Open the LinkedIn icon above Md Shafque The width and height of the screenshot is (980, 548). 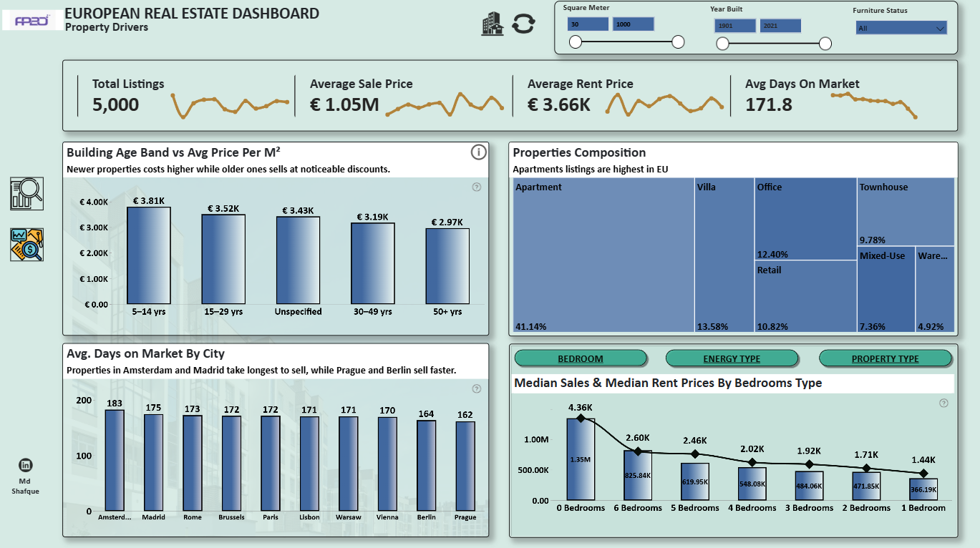tap(26, 465)
